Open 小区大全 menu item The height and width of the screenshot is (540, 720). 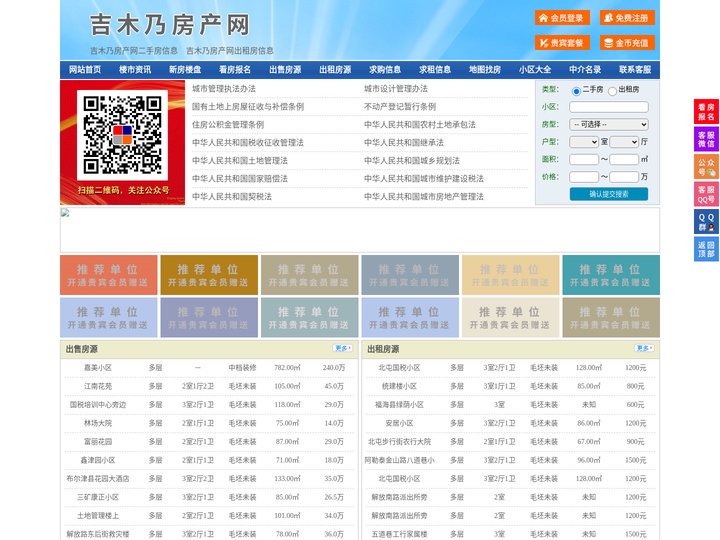535,70
